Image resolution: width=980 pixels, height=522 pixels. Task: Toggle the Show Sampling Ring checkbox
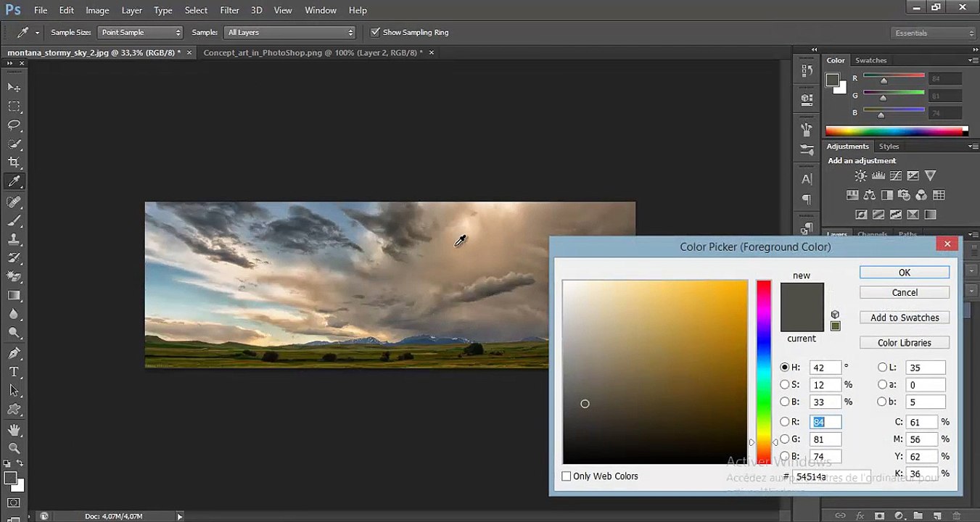[375, 33]
